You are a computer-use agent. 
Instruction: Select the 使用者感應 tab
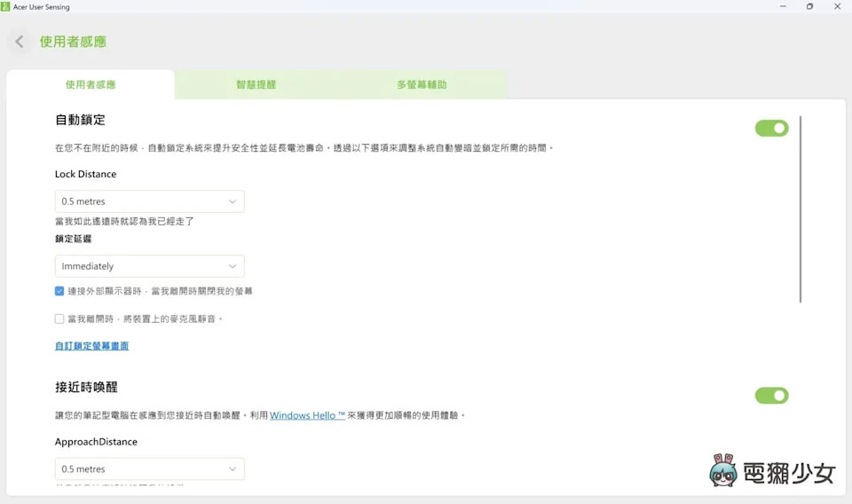point(91,85)
